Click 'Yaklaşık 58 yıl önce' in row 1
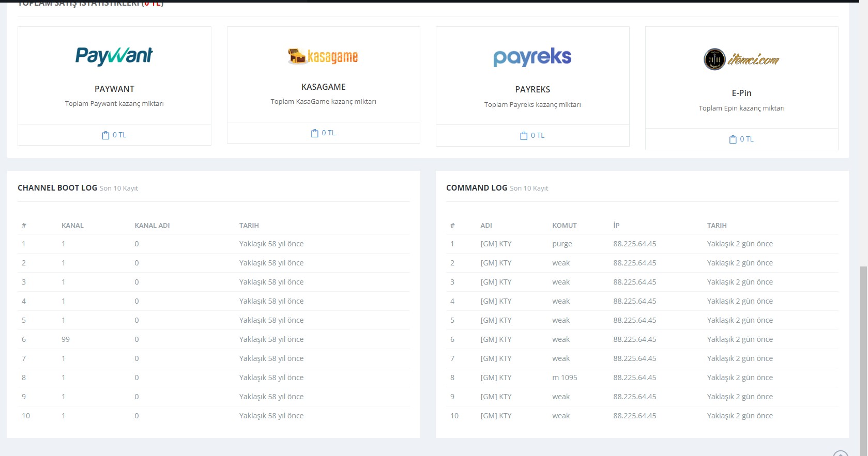Viewport: 868px width, 456px height. (271, 244)
